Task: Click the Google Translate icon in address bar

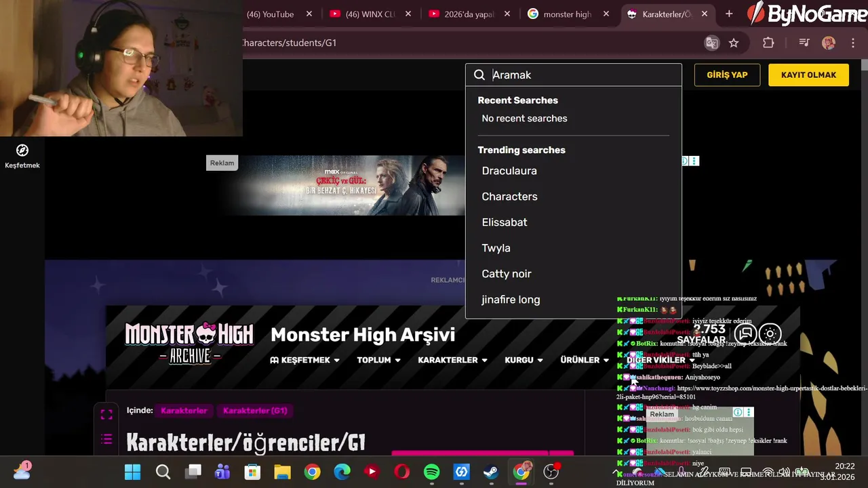Action: (x=711, y=43)
